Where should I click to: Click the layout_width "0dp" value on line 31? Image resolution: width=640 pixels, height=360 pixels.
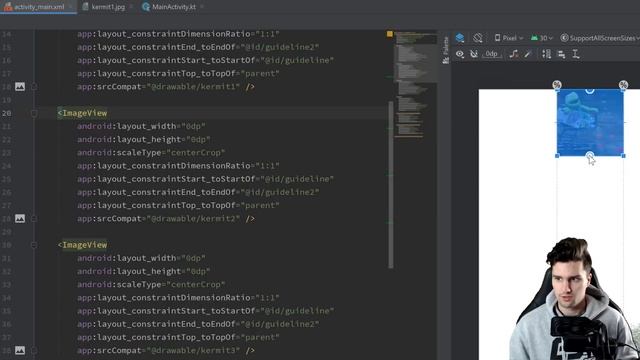[193, 258]
